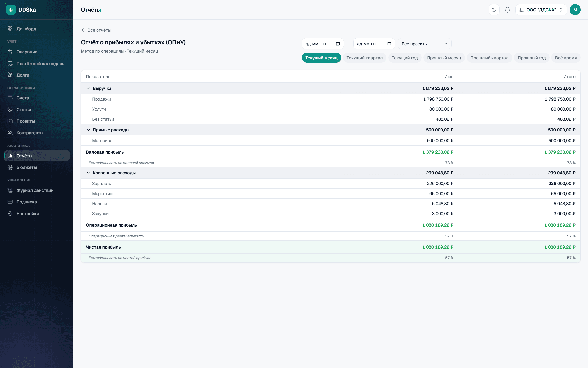Click calendar icon in start date field
The width and height of the screenshot is (588, 368).
(338, 44)
